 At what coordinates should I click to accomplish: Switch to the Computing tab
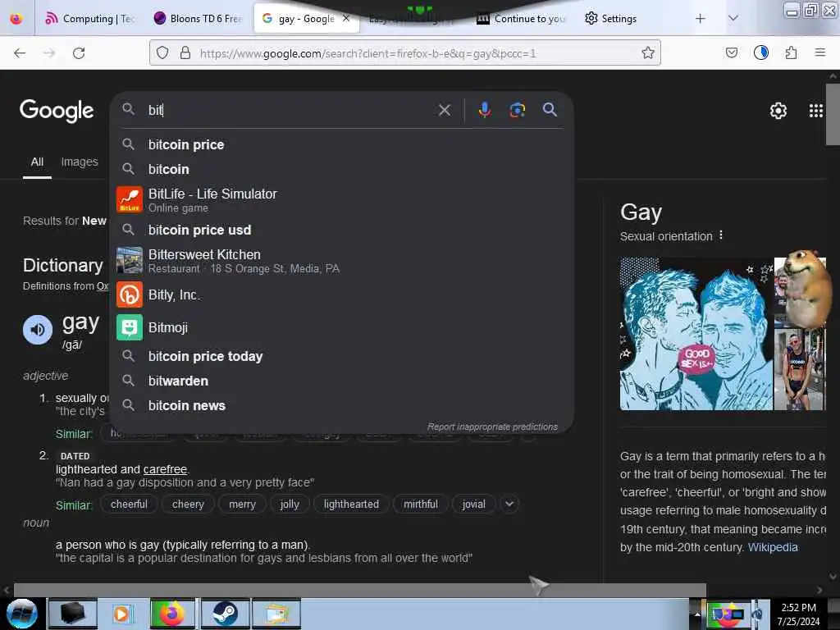coord(89,19)
